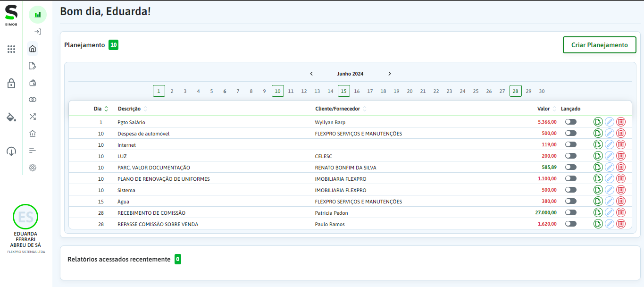The width and height of the screenshot is (644, 287).
Task: Enable Lançado switch on the Internet row
Action: pos(571,144)
